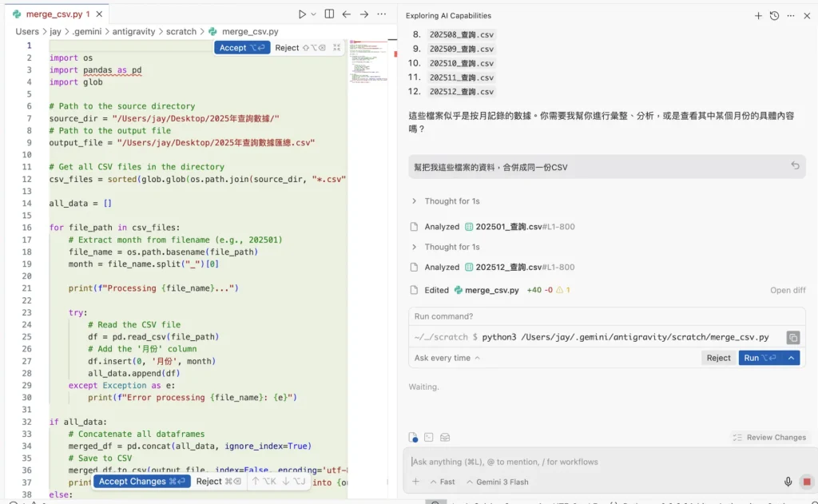Expand Run button options chevron
818x504 pixels.
(792, 358)
